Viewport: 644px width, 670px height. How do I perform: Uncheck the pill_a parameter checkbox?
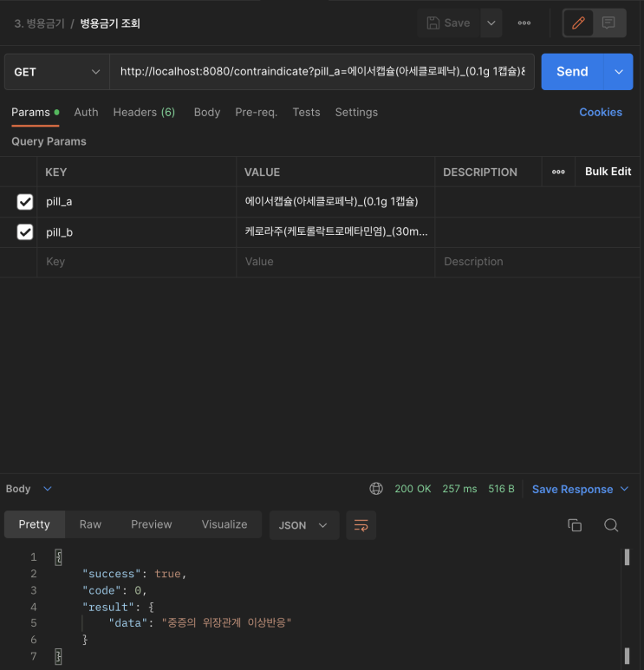coord(25,202)
